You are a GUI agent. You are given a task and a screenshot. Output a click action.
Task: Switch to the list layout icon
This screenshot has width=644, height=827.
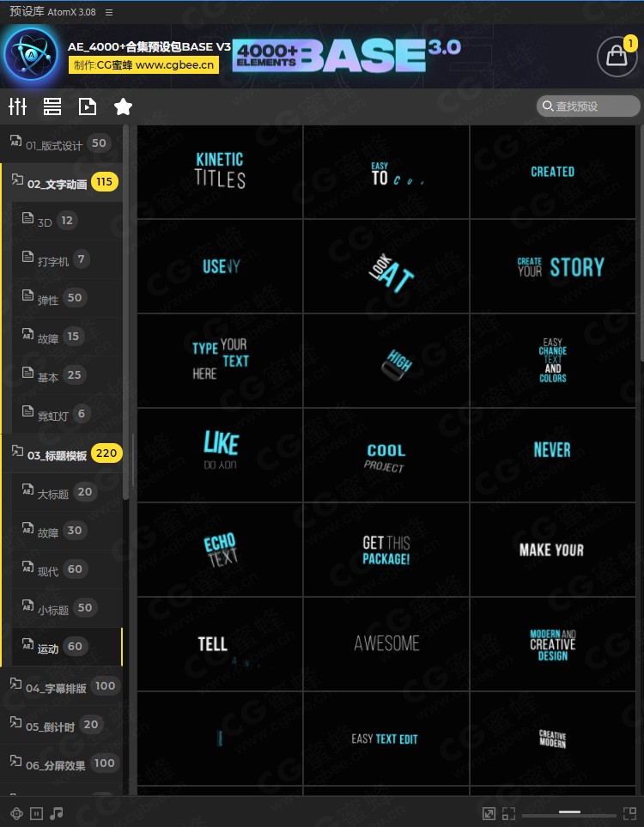pos(52,106)
